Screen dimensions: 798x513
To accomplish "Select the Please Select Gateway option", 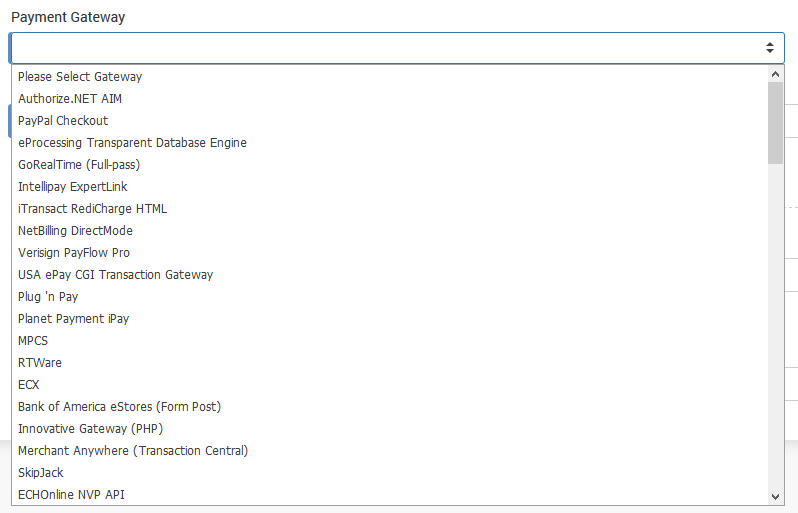I will [x=80, y=77].
